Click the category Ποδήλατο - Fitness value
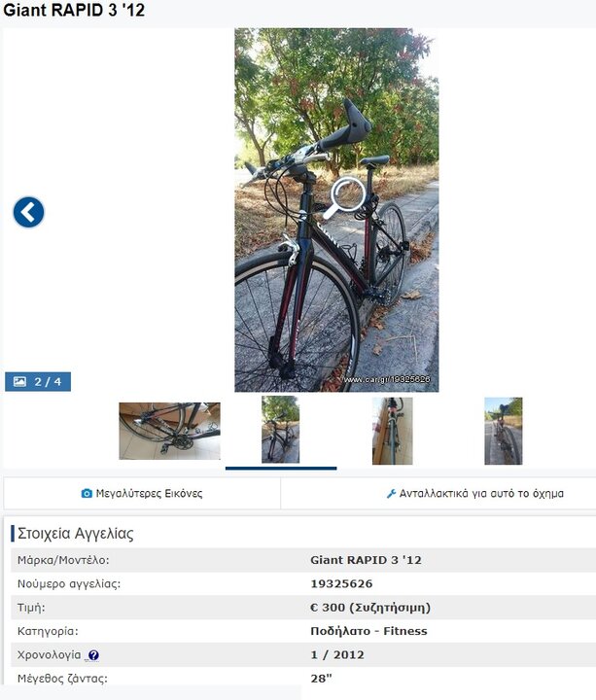This screenshot has width=596, height=700. point(368,631)
